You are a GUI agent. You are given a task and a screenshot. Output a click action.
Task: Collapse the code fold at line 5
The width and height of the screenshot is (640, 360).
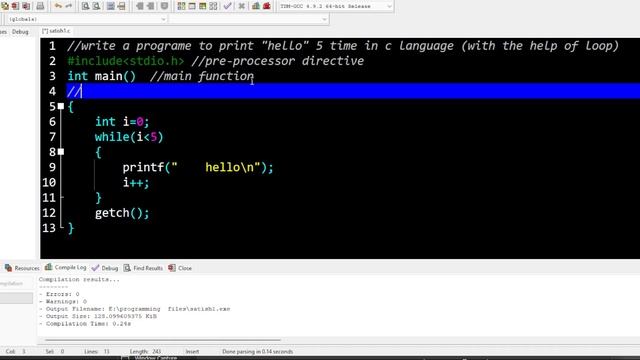pyautogui.click(x=61, y=107)
